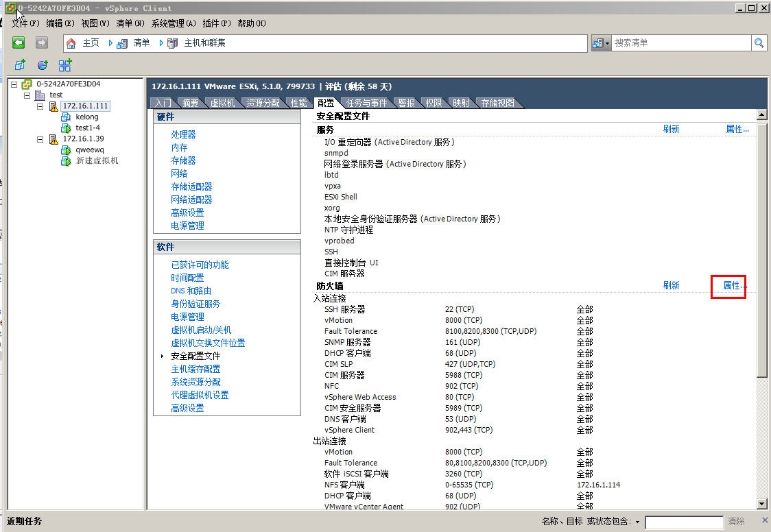The height and width of the screenshot is (532, 771).
Task: Open 虚拟机启动/关机 software link
Action: [x=201, y=330]
